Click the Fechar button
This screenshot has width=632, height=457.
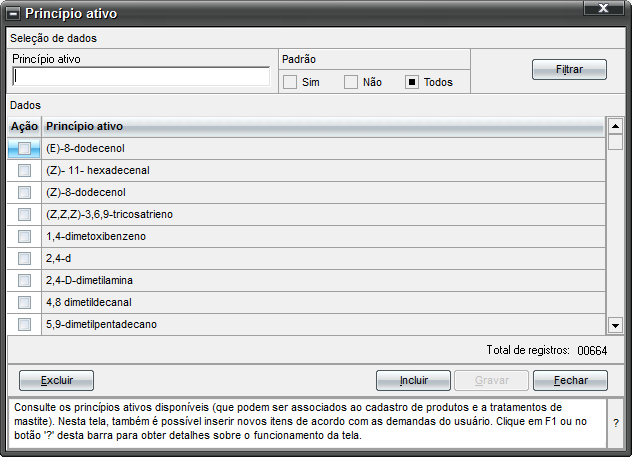570,380
